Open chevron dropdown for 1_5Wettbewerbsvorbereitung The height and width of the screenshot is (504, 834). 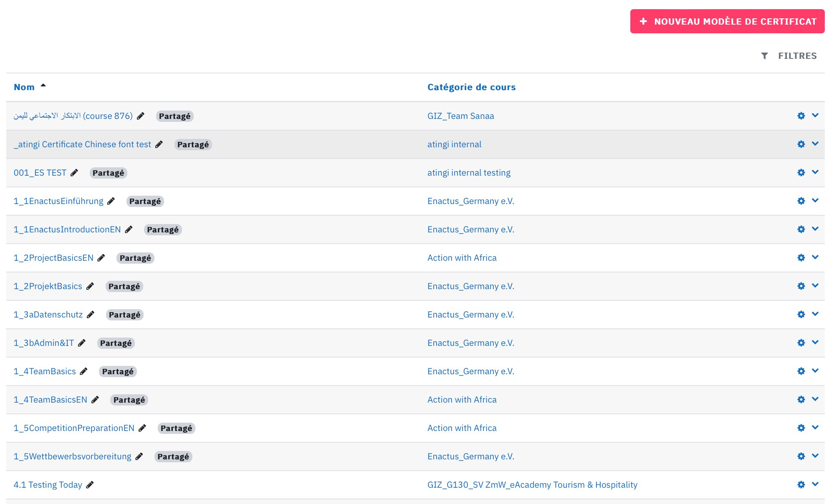pos(815,456)
